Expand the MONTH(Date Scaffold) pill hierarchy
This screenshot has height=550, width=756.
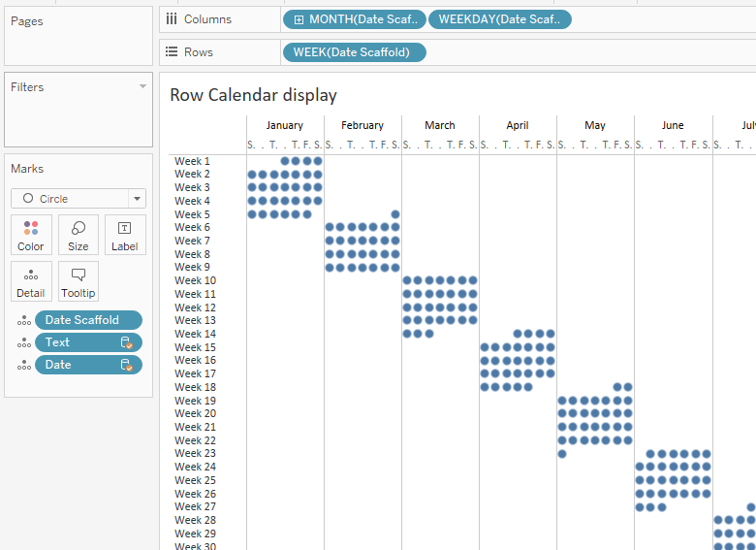coord(299,19)
